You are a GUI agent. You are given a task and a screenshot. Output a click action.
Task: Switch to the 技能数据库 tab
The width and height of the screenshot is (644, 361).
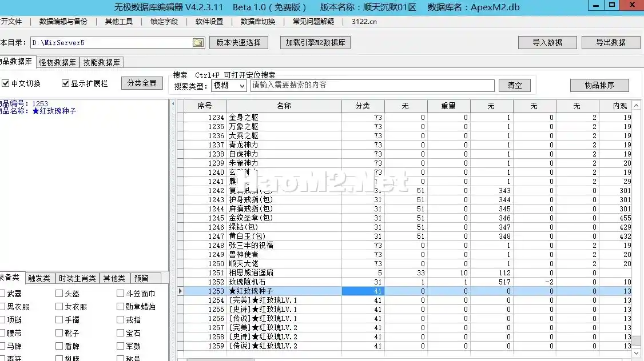101,62
